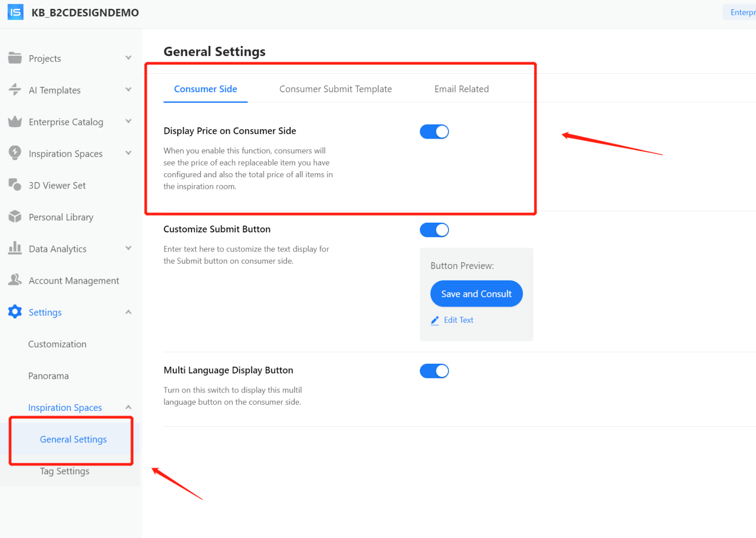Click the Data Analytics bar chart icon
Viewport: 756px width, 538px height.
(x=15, y=248)
